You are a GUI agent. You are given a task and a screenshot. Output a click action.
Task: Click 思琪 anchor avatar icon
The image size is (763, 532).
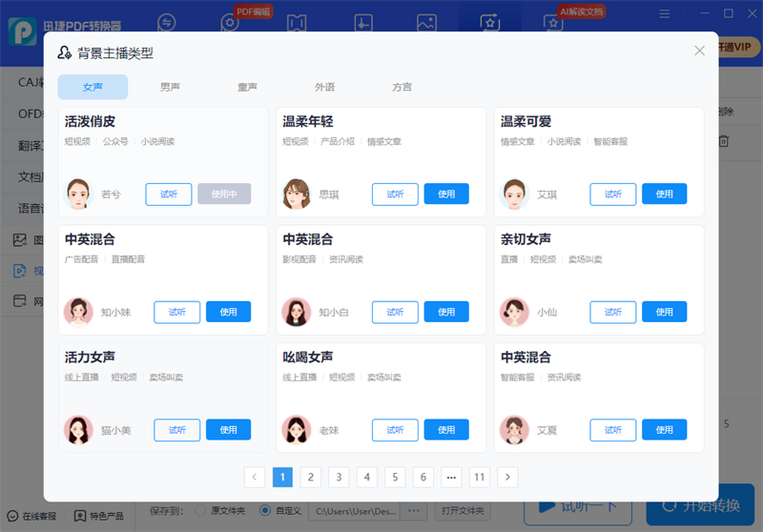click(x=297, y=194)
